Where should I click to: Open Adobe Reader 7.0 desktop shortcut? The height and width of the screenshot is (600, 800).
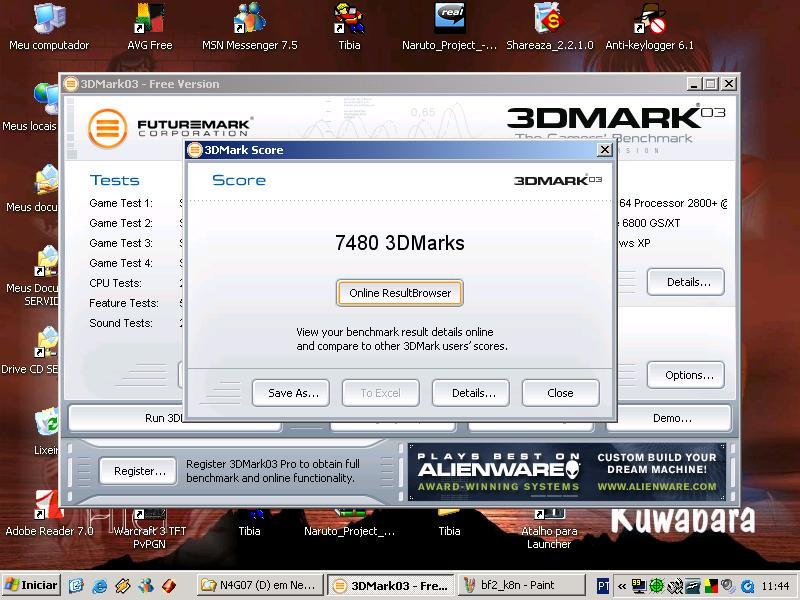point(49,513)
